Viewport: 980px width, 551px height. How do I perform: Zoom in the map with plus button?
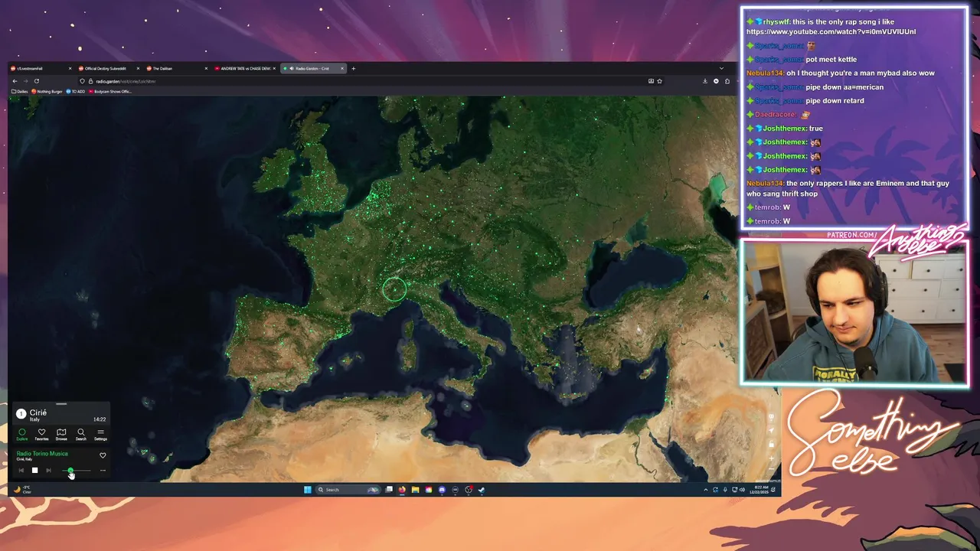771,458
